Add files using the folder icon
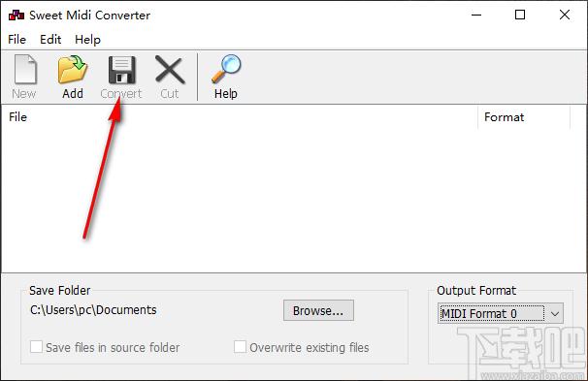588x381 pixels. pyautogui.click(x=73, y=69)
